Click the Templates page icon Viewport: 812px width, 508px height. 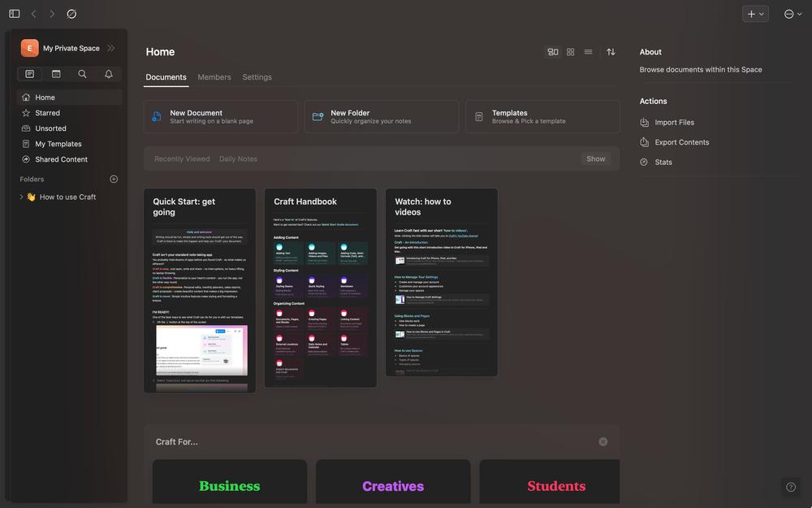[479, 116]
